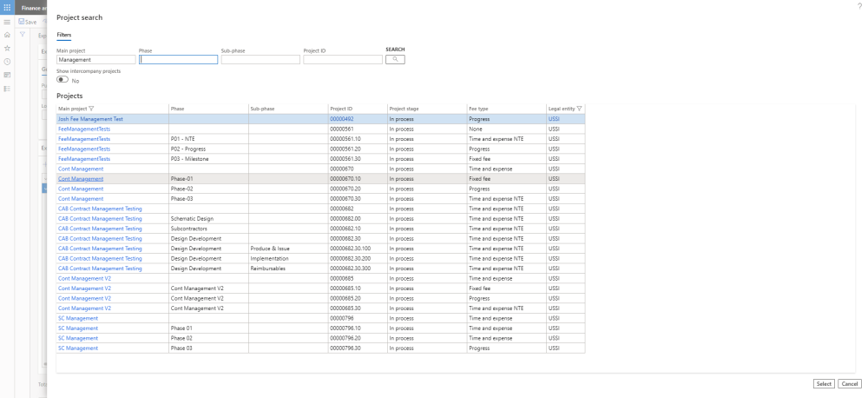This screenshot has width=868, height=398.
Task: Select cell Schematic Design
Action: pos(208,218)
